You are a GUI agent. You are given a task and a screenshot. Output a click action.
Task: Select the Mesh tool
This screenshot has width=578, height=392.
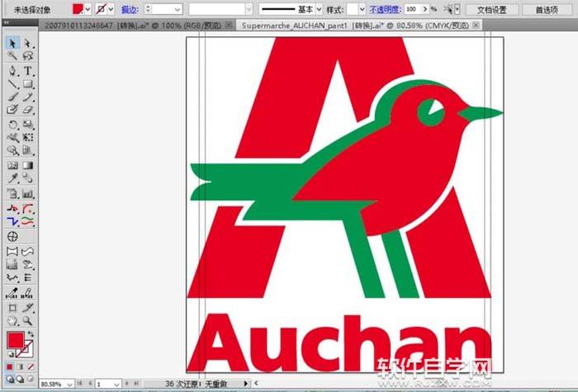pyautogui.click(x=12, y=165)
